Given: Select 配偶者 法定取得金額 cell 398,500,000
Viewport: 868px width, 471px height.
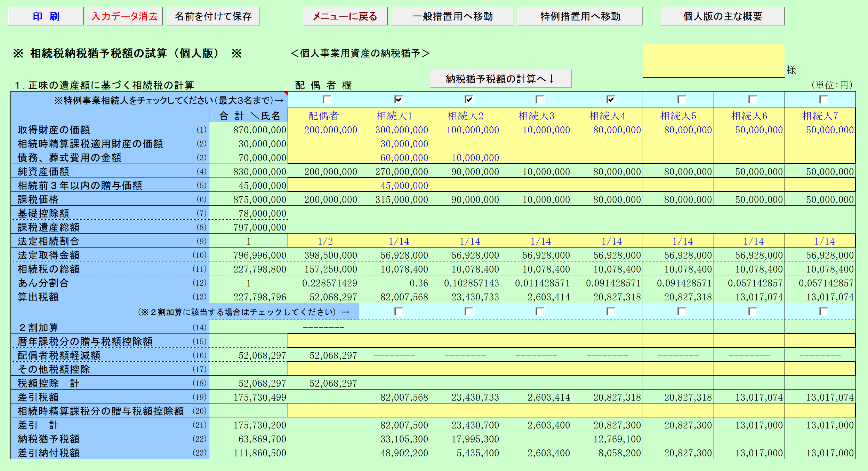Looking at the screenshot, I should coord(323,254).
